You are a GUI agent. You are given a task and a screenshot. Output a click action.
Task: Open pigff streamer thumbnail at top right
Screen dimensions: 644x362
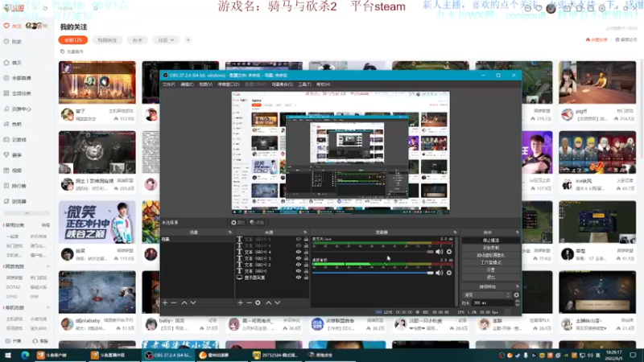tap(597, 82)
